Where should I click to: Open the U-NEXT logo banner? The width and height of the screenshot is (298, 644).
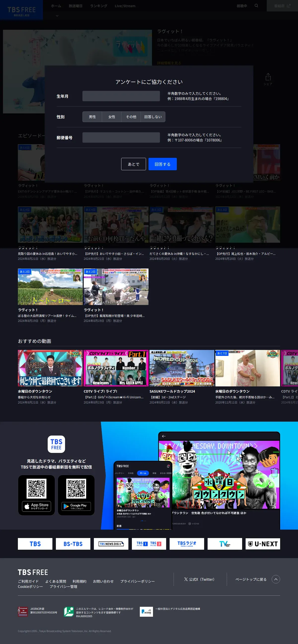click(263, 544)
